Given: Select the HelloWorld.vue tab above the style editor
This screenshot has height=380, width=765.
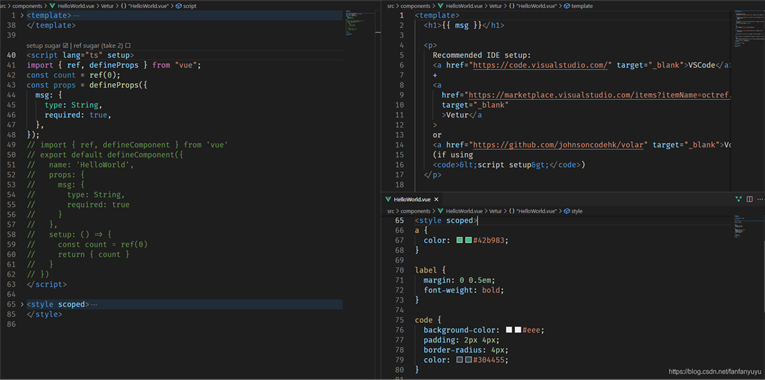Looking at the screenshot, I should [413, 199].
